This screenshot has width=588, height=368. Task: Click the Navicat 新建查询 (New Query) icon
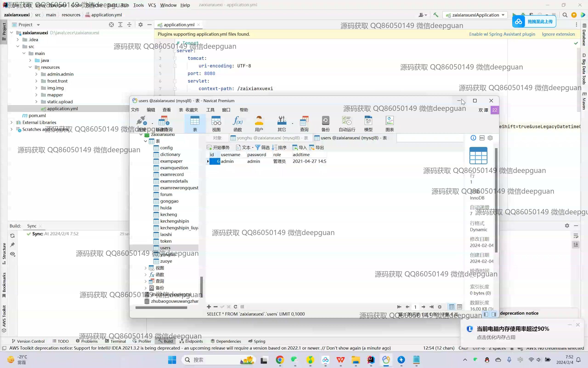pyautogui.click(x=164, y=124)
